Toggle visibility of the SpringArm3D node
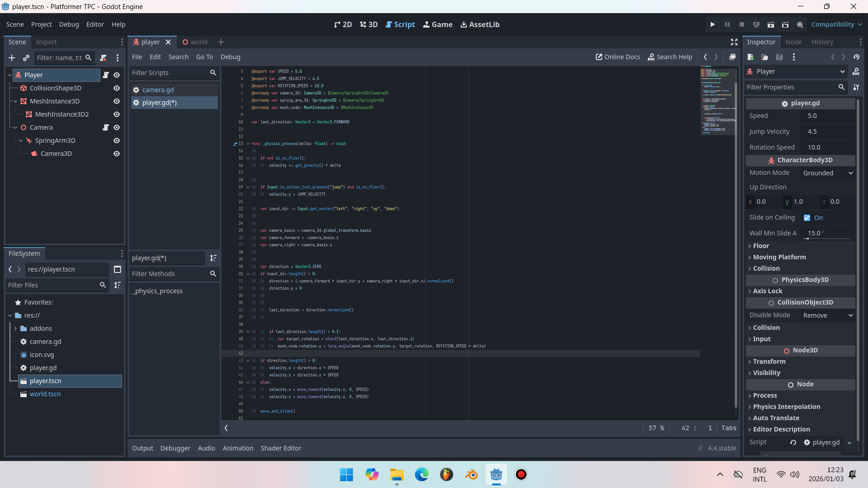This screenshot has width=868, height=488. (x=117, y=141)
